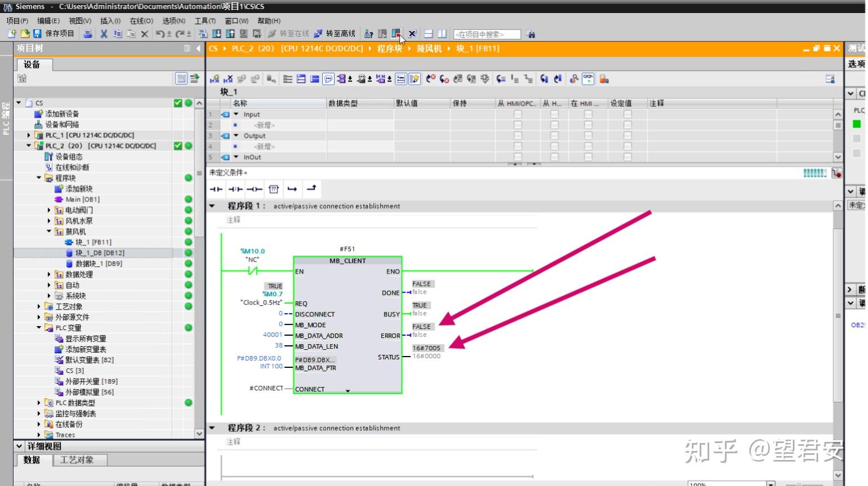Image resolution: width=868 pixels, height=486 pixels.
Task: Check Input row 从 H... checkbox
Action: pyautogui.click(x=554, y=114)
